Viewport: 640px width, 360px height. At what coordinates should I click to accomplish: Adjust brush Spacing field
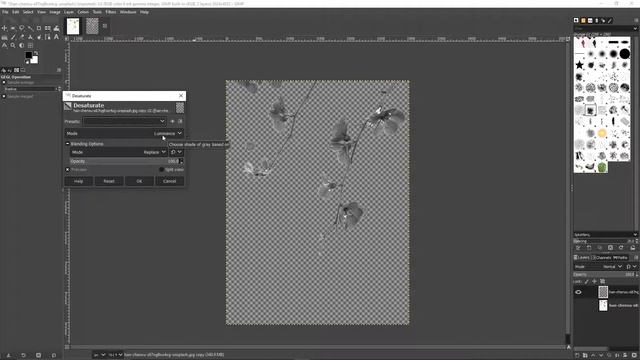point(604,241)
